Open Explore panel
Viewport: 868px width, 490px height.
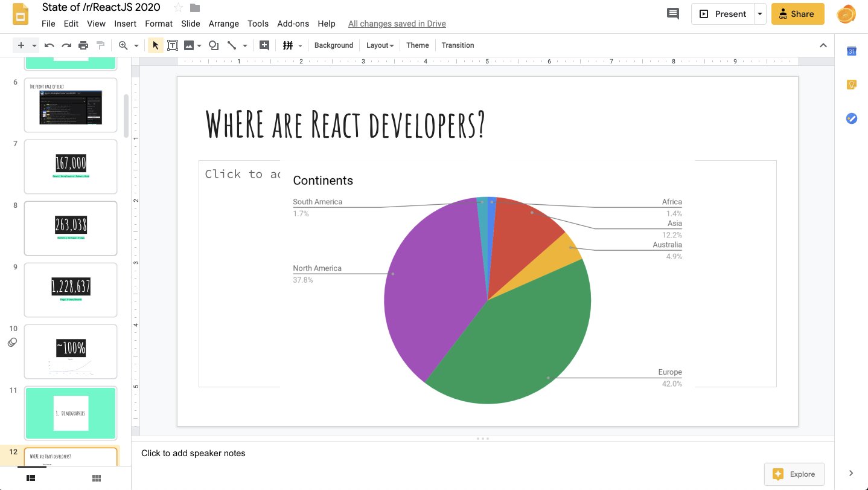(x=794, y=474)
